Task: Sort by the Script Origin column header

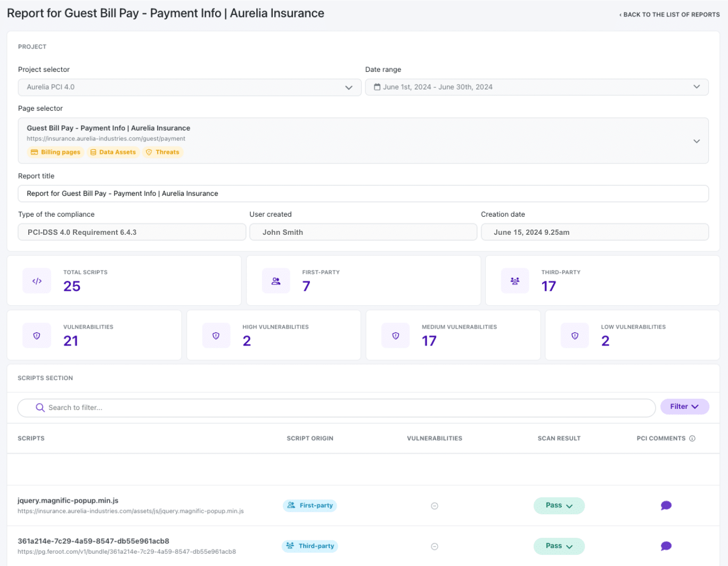Action: (310, 439)
